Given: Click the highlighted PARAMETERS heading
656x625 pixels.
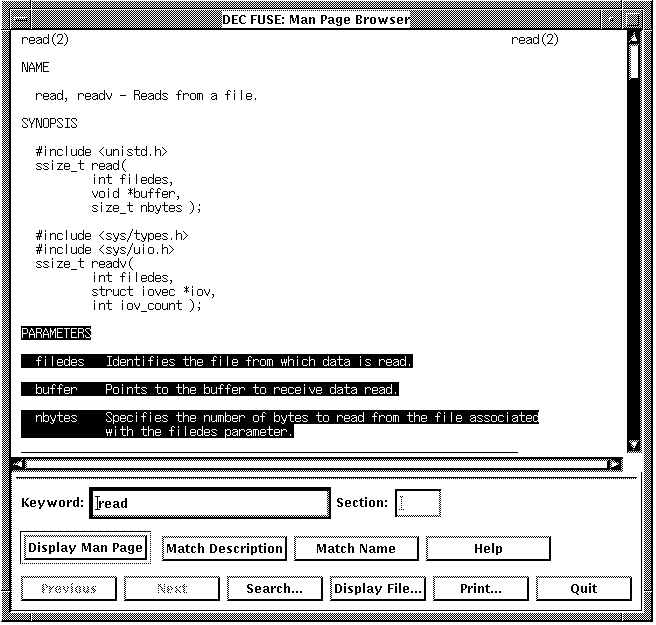Looking at the screenshot, I should click(x=56, y=333).
